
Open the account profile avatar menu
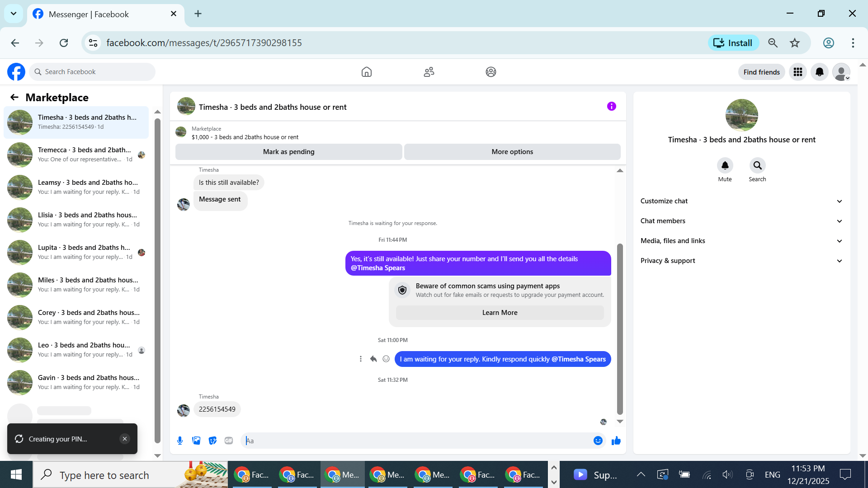pos(841,72)
